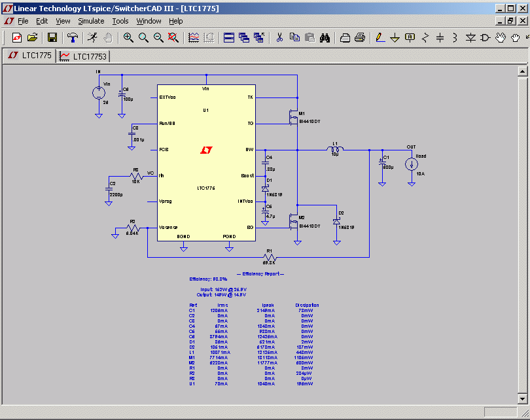The height and width of the screenshot is (420, 530).
Task: Select the Place Inductor tool
Action: click(x=455, y=37)
